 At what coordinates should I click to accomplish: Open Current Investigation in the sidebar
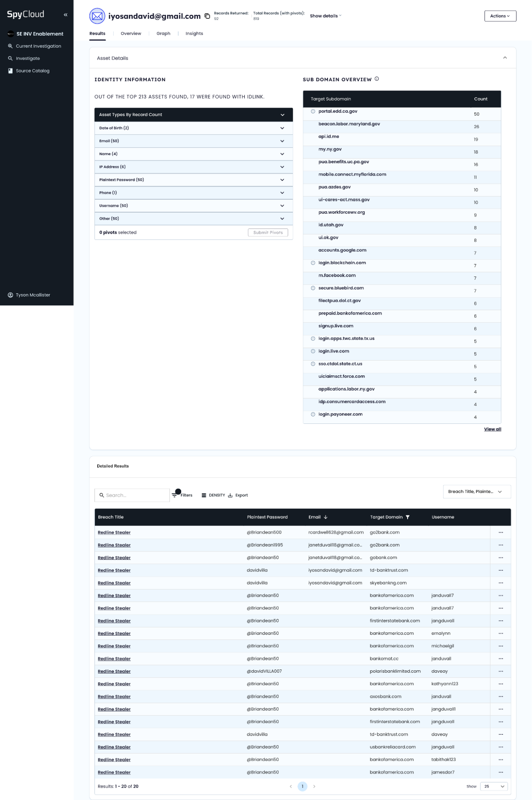[x=35, y=46]
